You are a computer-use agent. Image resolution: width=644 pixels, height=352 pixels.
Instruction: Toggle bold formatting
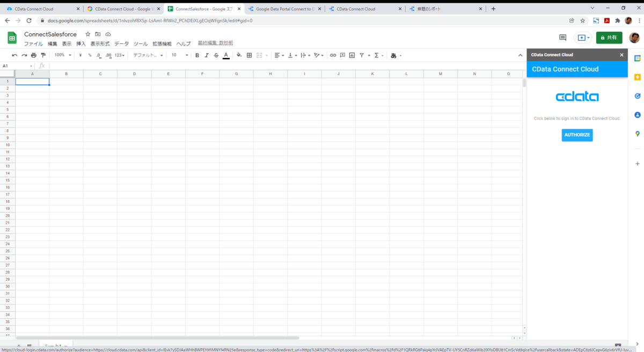[197, 55]
